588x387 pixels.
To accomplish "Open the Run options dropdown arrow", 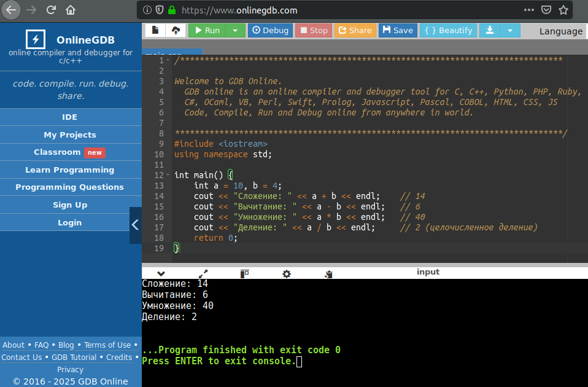I will 235,30.
